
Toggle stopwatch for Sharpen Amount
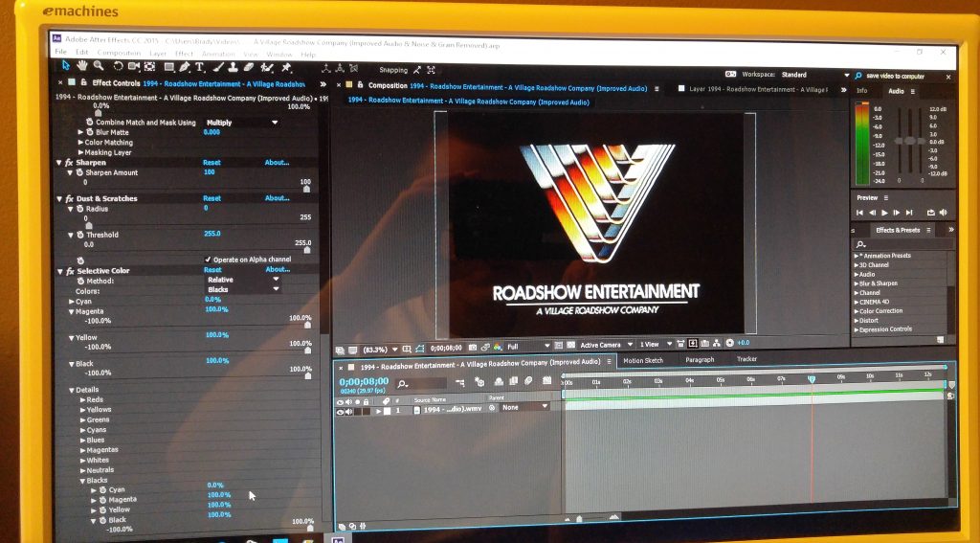coord(79,172)
